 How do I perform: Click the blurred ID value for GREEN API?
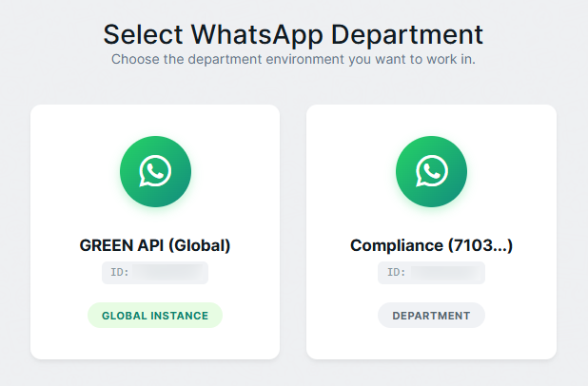click(x=169, y=273)
